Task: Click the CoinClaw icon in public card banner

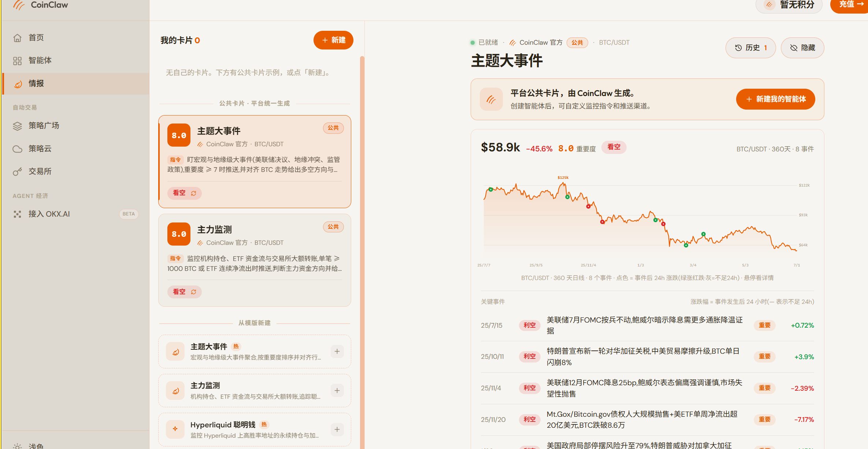Action: pos(491,99)
